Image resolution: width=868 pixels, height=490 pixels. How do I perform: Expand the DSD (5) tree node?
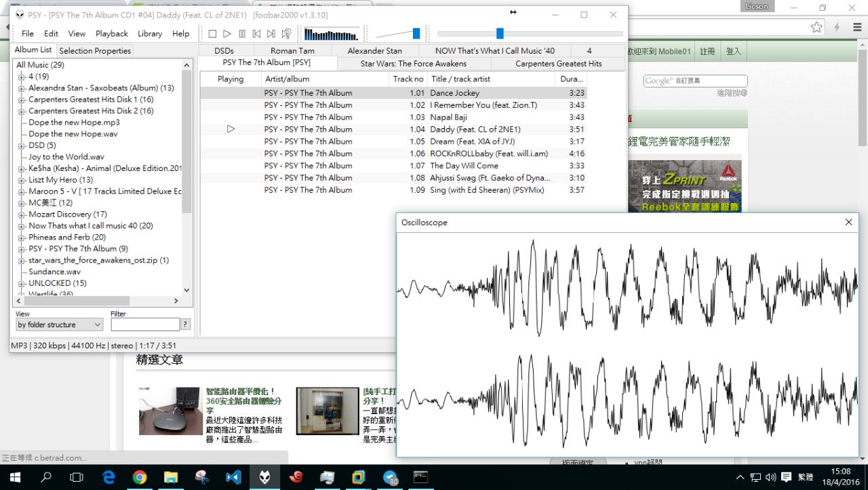pyautogui.click(x=22, y=146)
